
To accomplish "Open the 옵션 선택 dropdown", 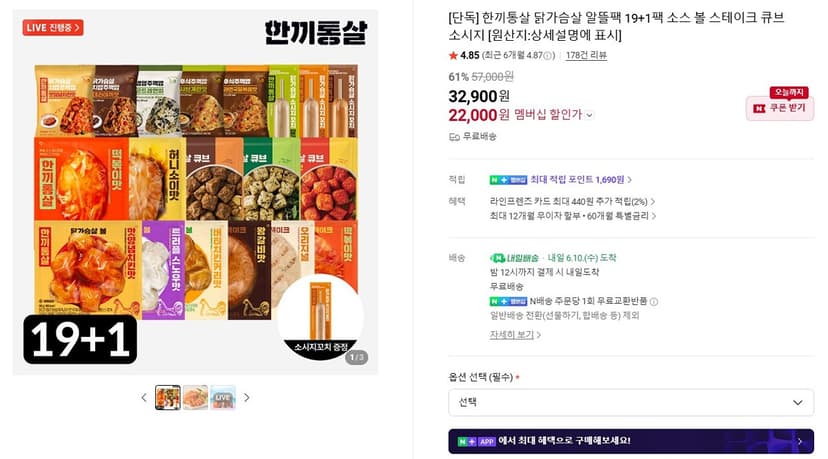I will [631, 402].
